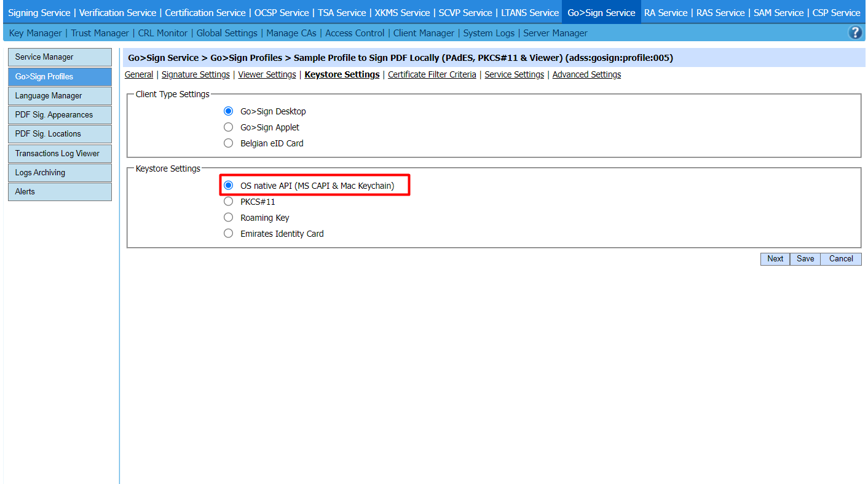Choose Emirates Identity Card keystore

pos(229,234)
